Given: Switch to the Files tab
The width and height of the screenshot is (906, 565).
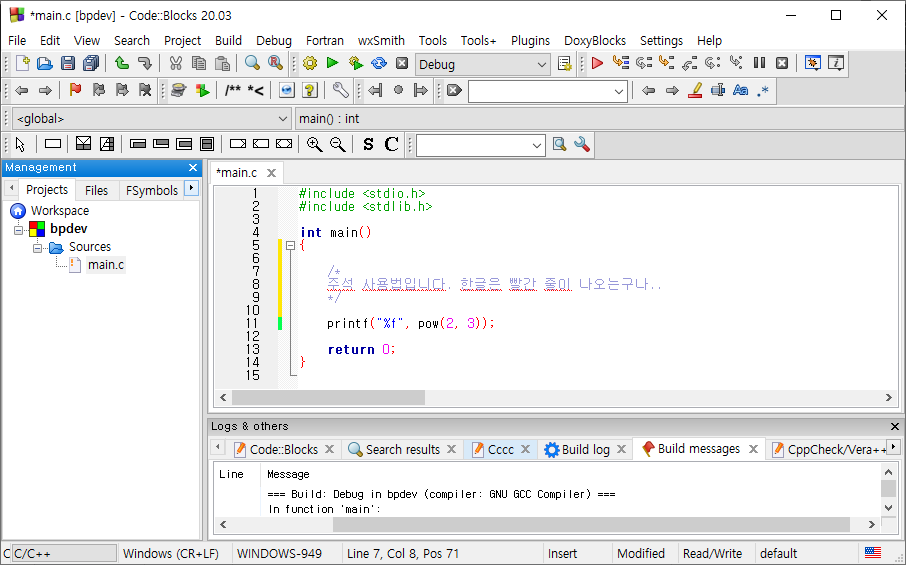Looking at the screenshot, I should click(x=96, y=190).
